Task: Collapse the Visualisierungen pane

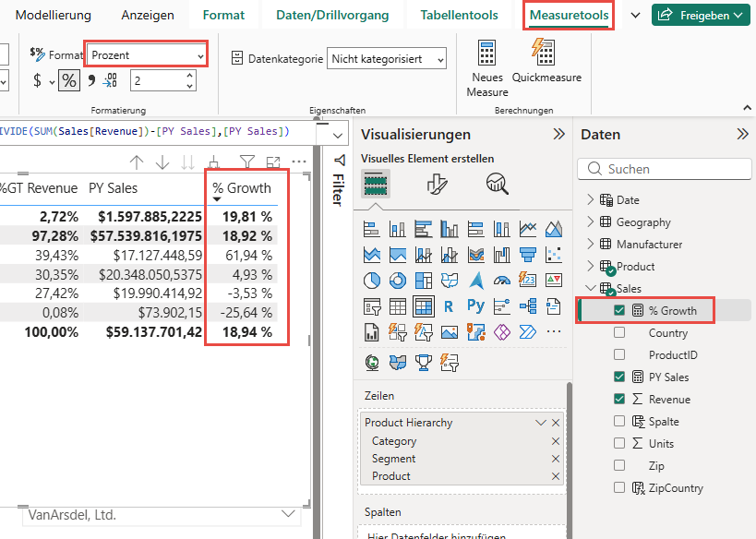Action: [558, 134]
